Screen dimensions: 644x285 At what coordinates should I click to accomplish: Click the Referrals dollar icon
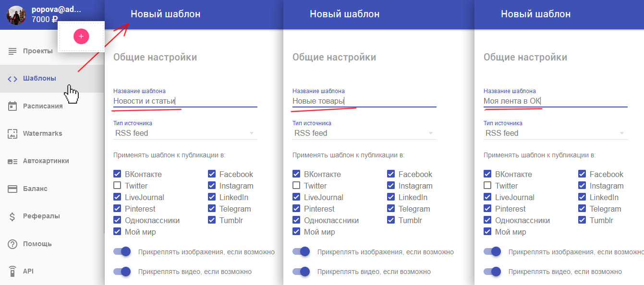coord(12,216)
